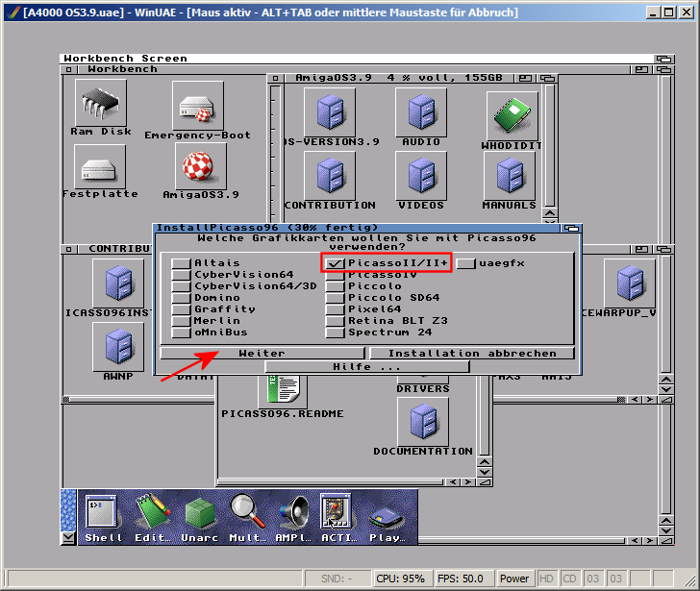The width and height of the screenshot is (700, 591).
Task: Open the Ram Disk icon
Action: [x=100, y=103]
